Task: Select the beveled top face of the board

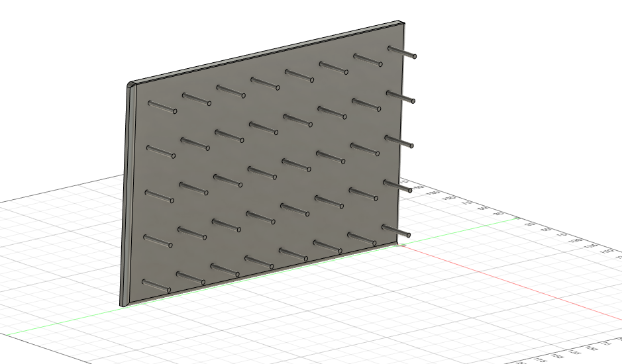Action: tap(266, 52)
